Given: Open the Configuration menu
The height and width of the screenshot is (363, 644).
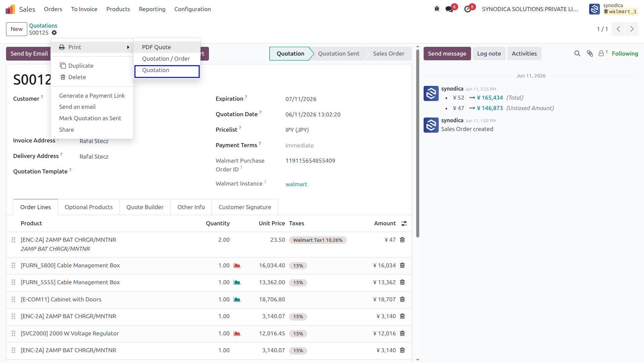Looking at the screenshot, I should 192,9.
